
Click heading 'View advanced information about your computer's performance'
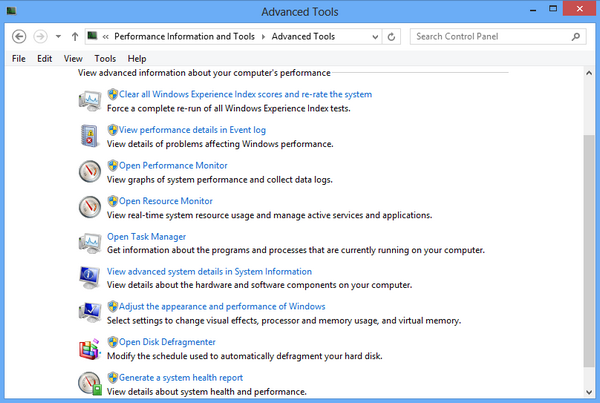[204, 73]
